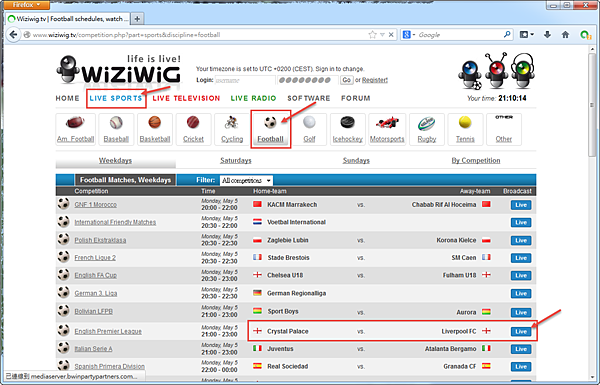The height and width of the screenshot is (385, 600).
Task: Go back with the browser back arrow
Action: click(13, 35)
